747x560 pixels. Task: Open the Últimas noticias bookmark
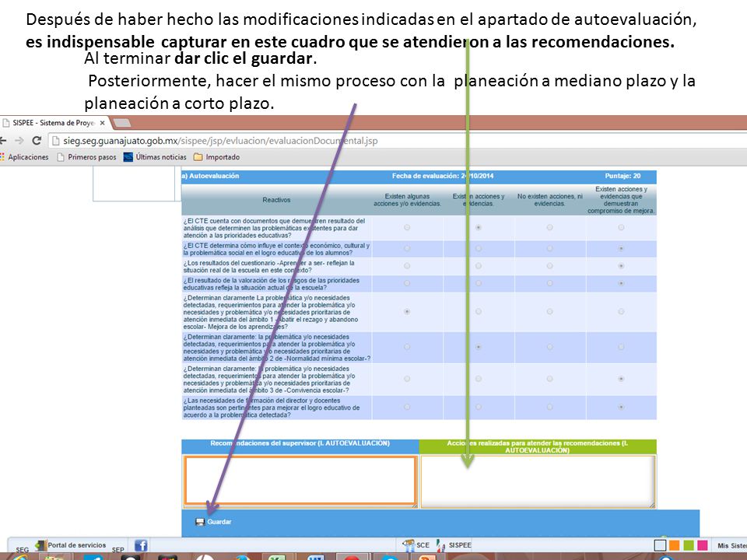click(155, 157)
